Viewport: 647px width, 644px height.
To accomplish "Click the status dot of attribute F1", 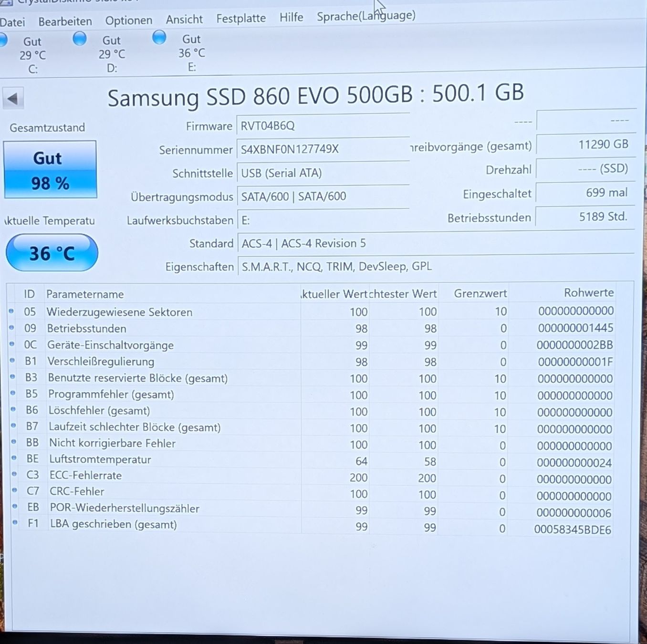I will click(15, 523).
